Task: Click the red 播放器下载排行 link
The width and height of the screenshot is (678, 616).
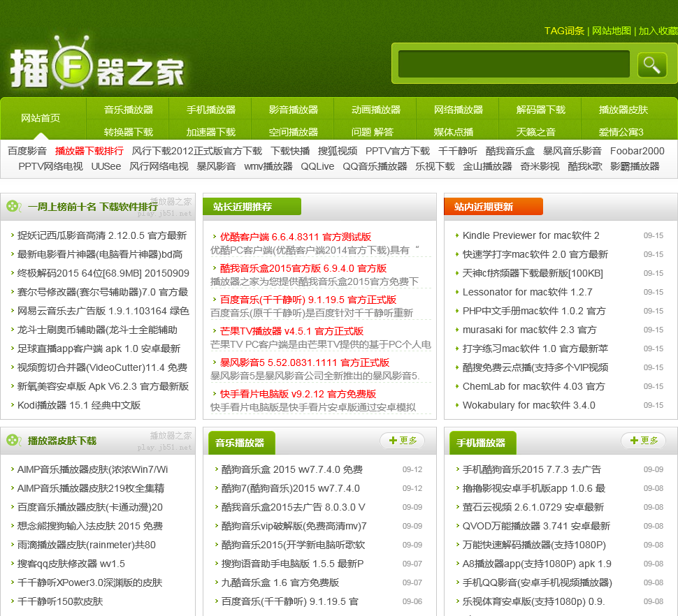Action: coord(89,151)
